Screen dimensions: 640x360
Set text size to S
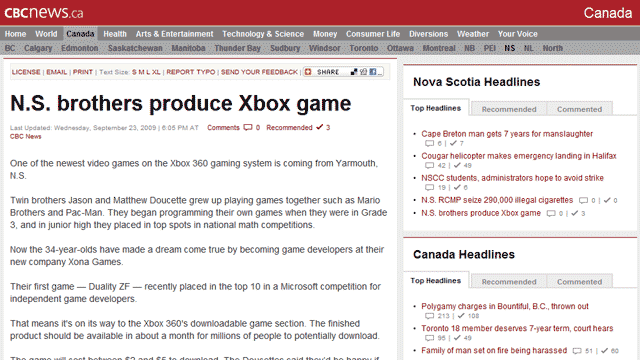(134, 72)
